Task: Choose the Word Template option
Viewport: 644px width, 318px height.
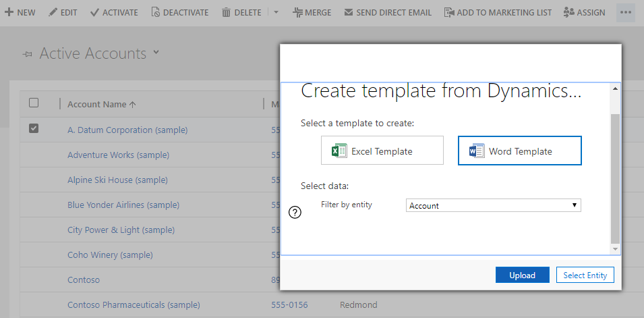Action: tap(520, 151)
